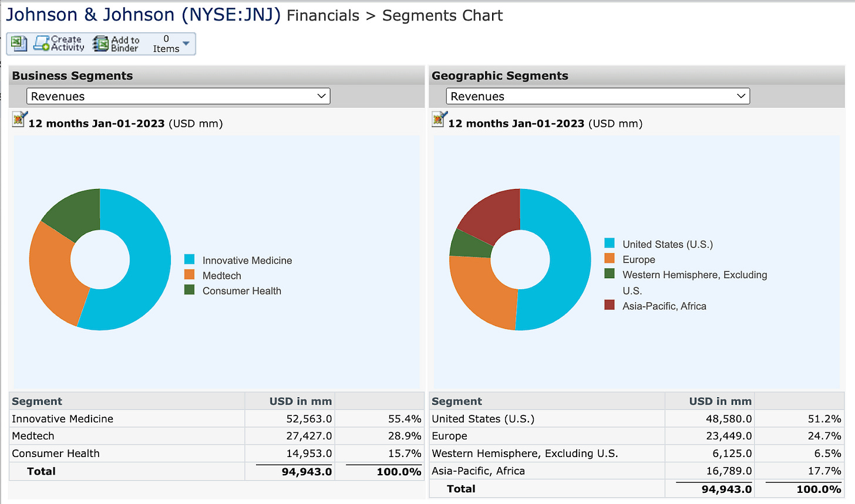This screenshot has width=855, height=504.
Task: Click the 6,125.0 revenue value
Action: click(732, 454)
